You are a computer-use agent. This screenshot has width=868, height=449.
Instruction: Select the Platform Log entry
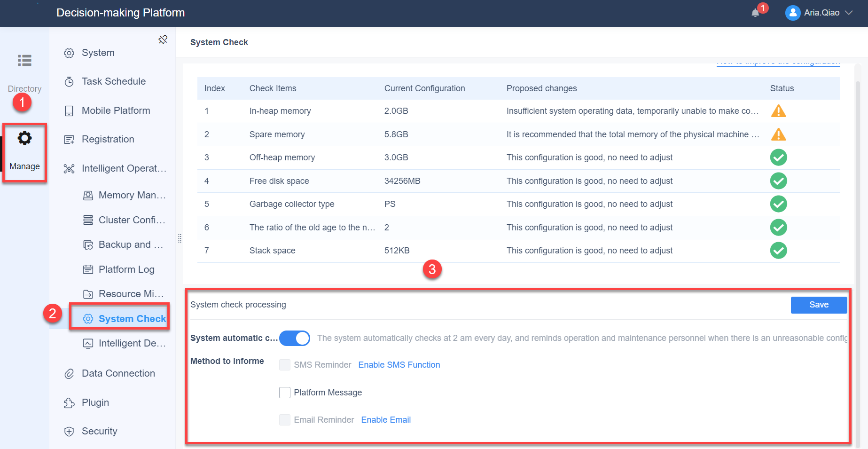126,269
